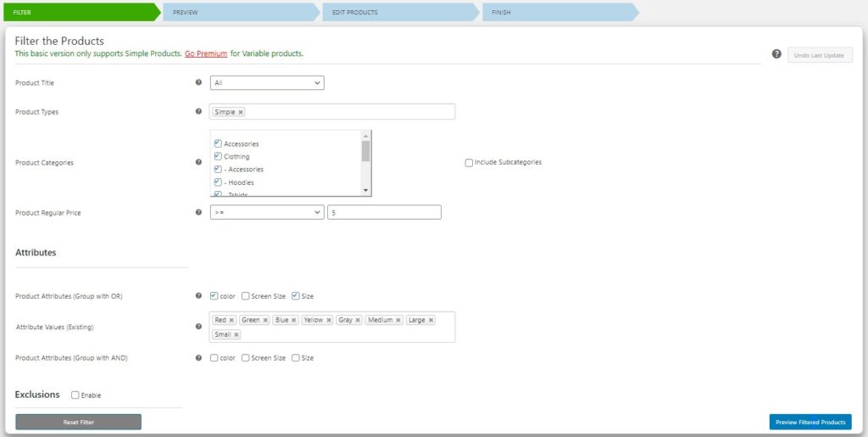The width and height of the screenshot is (868, 437).
Task: Remove the Medium attribute value tag
Action: 398,320
